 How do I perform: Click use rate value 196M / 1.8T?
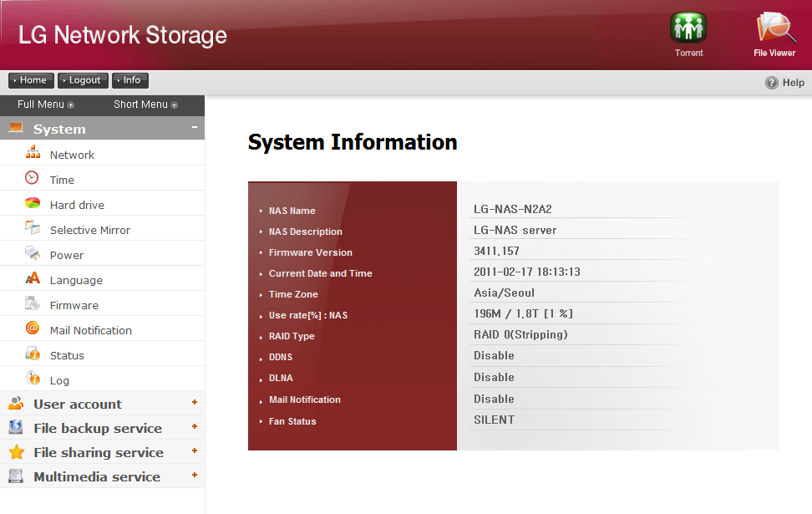523,314
